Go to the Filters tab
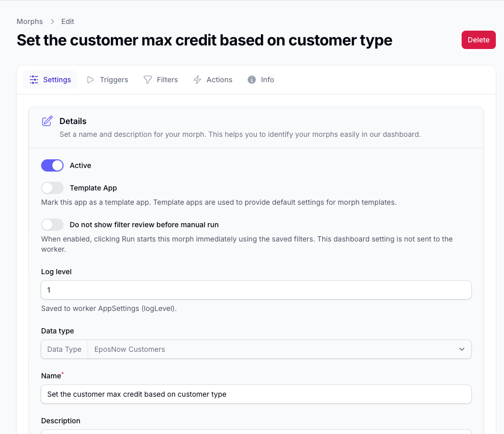Screen dimensions: 504x434 pyautogui.click(x=161, y=80)
